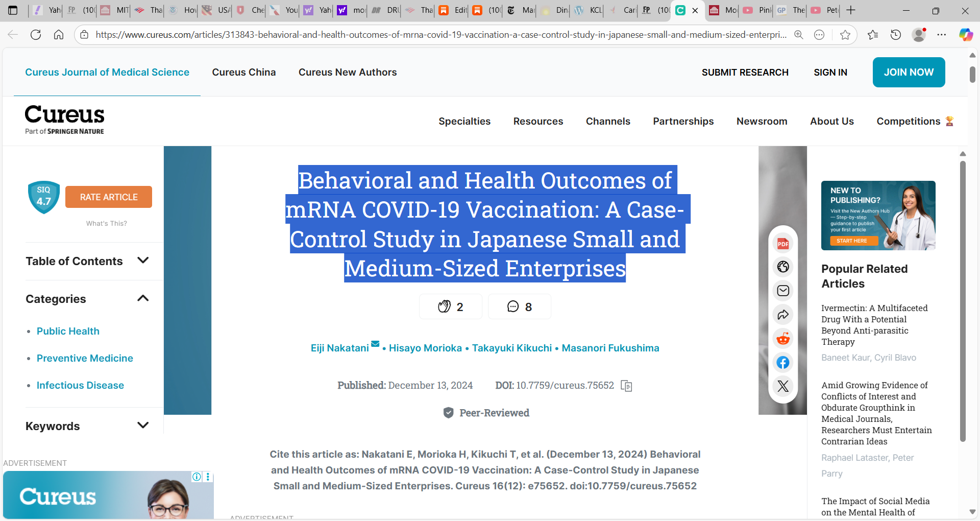This screenshot has height=521, width=980.
Task: Expand Table of Contents section
Action: pyautogui.click(x=87, y=261)
